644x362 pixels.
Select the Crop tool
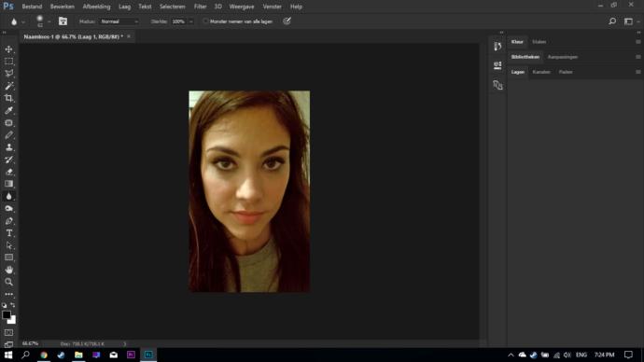8,98
